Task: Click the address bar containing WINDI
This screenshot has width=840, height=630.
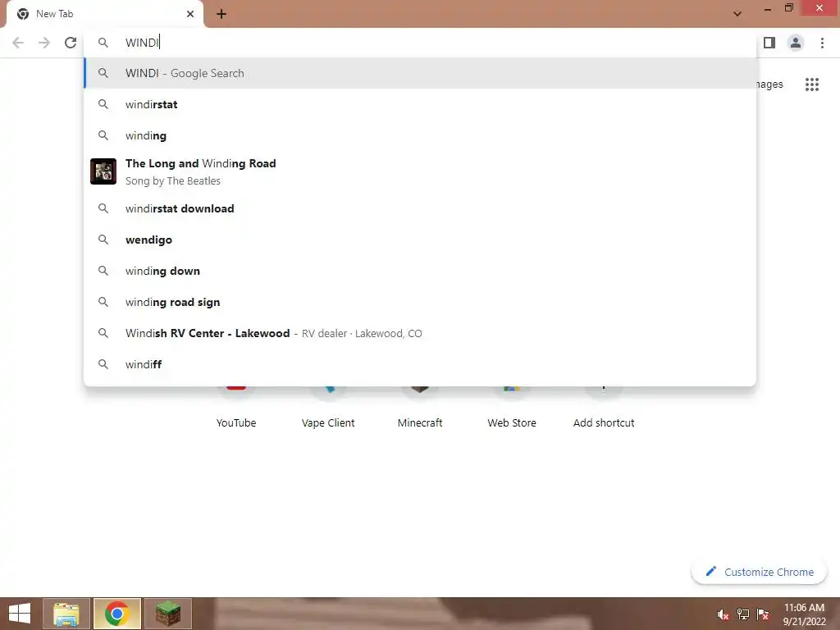Action: click(x=420, y=43)
